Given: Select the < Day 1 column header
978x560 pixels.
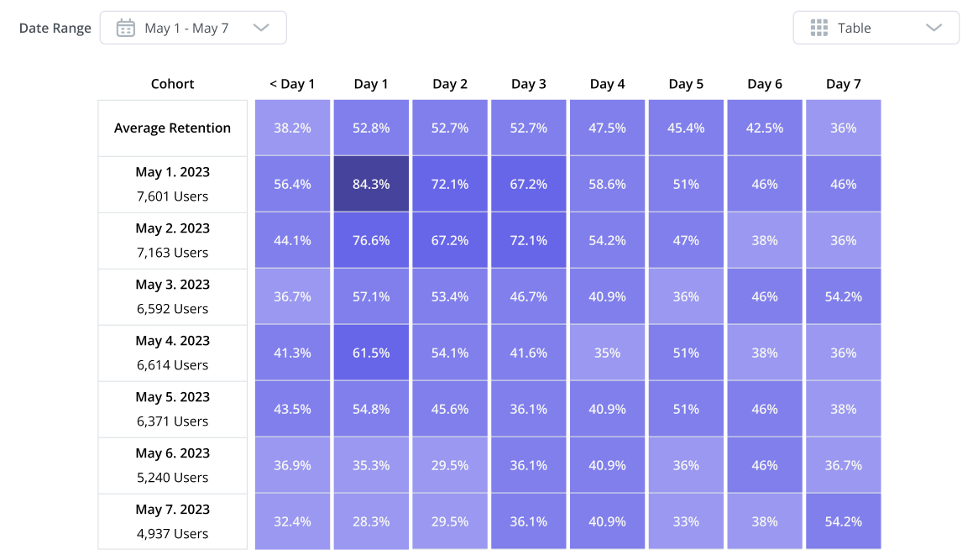Looking at the screenshot, I should pos(292,84).
